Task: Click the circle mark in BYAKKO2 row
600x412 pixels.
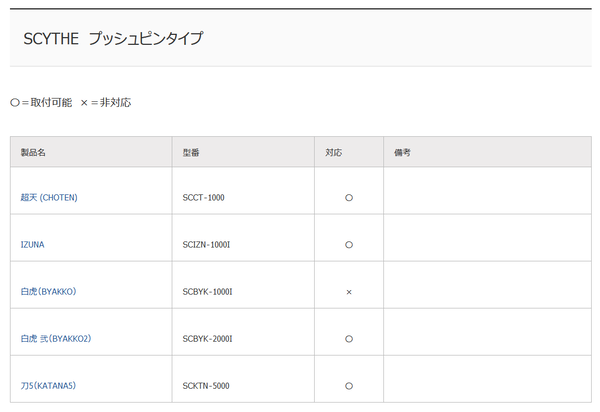Action: click(349, 339)
